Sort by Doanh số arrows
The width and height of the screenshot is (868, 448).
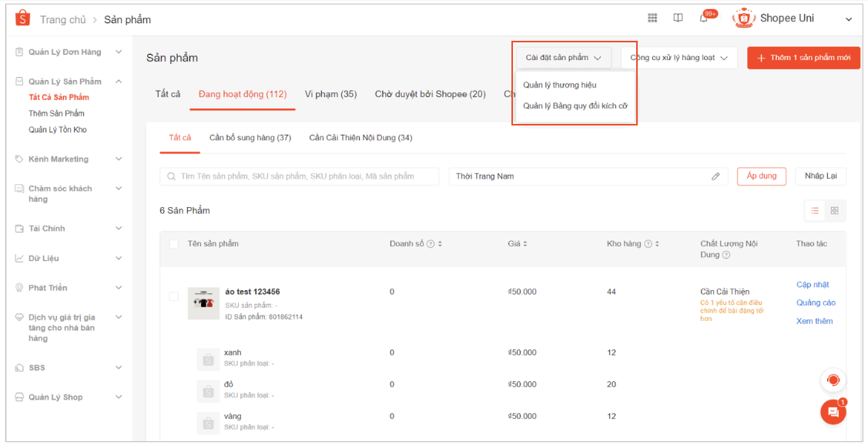point(440,244)
